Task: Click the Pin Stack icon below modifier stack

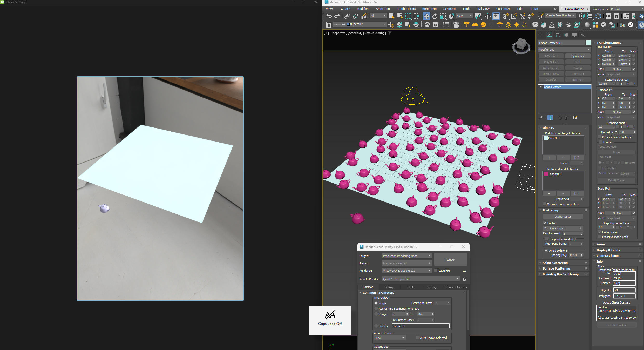Action: (541, 118)
